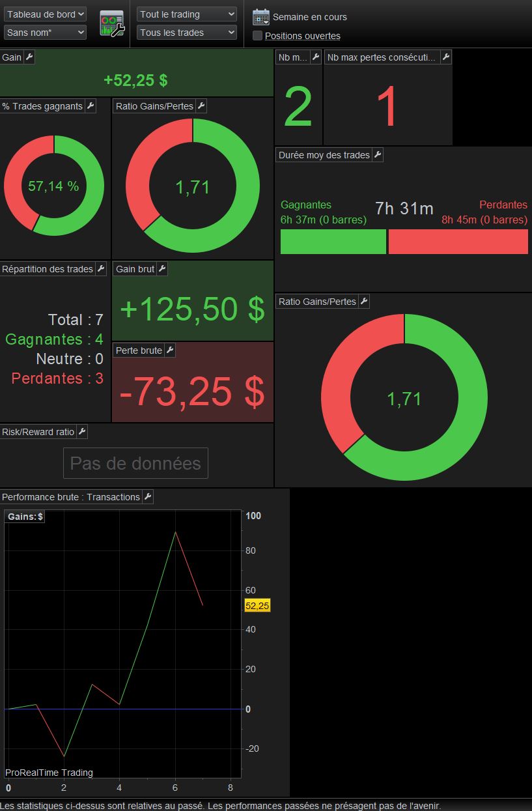Open the Sans nom* dropdown
The width and height of the screenshot is (532, 811).
(45, 32)
